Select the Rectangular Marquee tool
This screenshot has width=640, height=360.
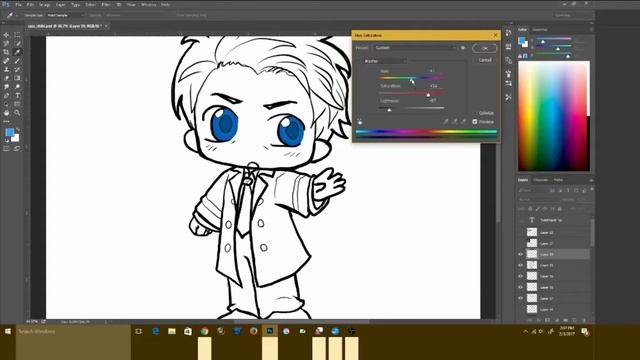coord(17,35)
